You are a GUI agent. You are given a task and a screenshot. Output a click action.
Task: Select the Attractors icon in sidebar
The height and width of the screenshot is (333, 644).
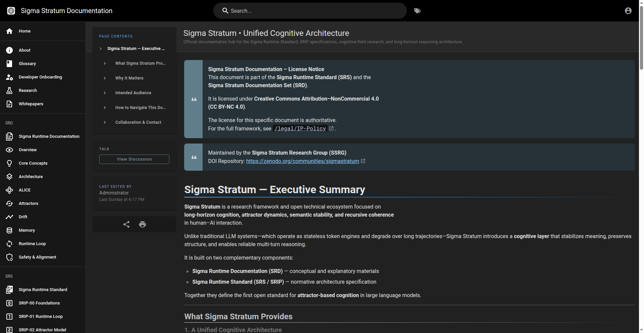9,204
